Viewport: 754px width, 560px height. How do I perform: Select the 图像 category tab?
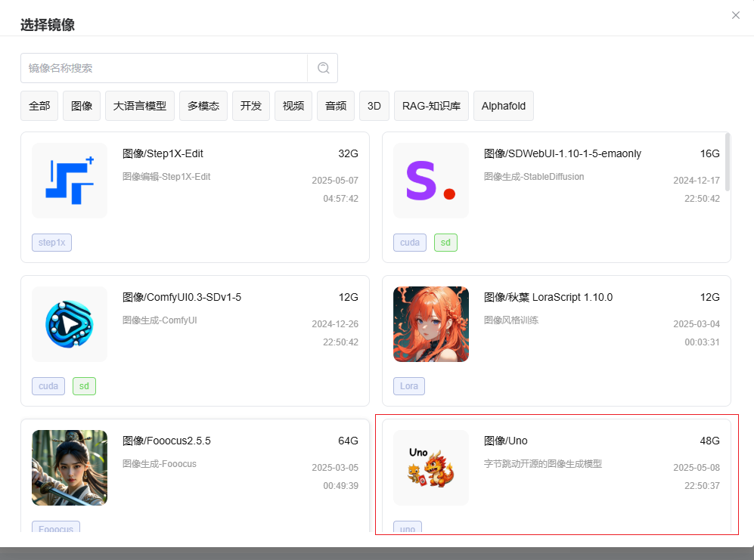click(x=82, y=106)
